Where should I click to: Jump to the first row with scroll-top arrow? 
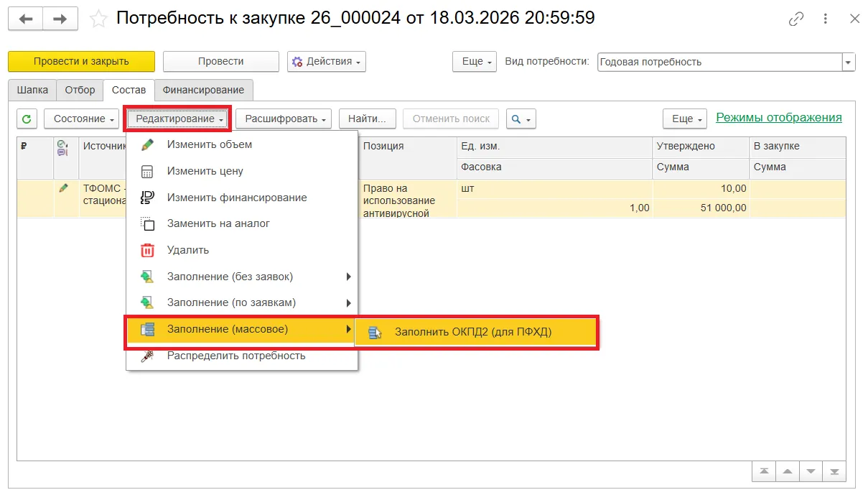pos(765,471)
